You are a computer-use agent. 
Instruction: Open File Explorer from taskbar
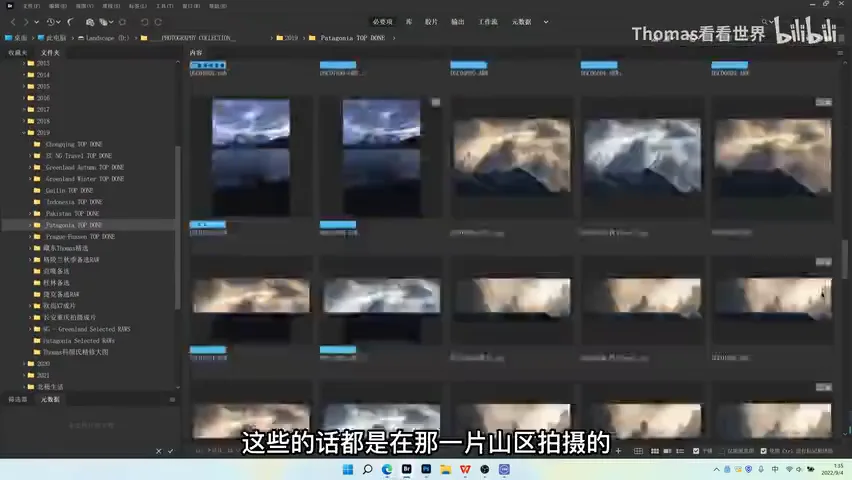pyautogui.click(x=446, y=470)
